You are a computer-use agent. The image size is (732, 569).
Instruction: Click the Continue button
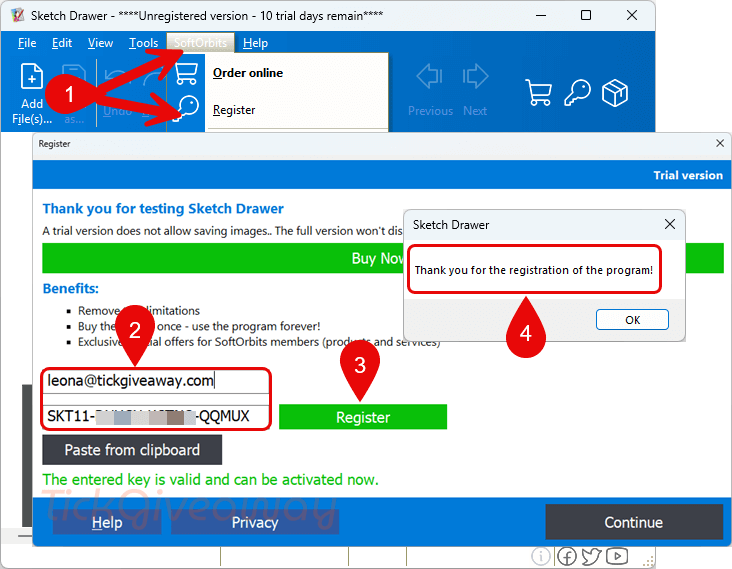(634, 522)
